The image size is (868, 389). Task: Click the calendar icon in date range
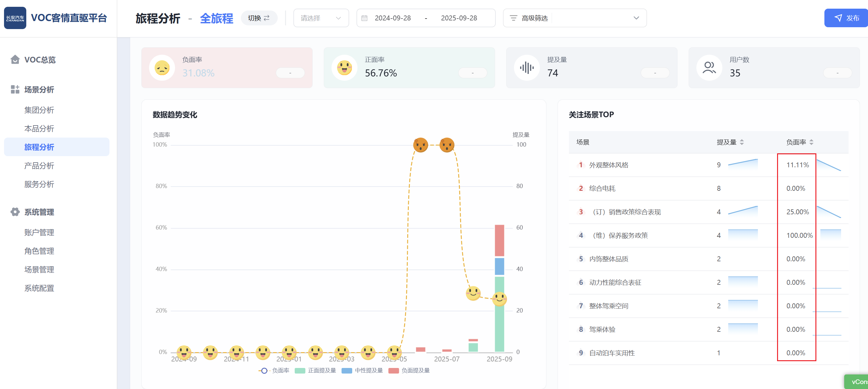click(x=364, y=18)
